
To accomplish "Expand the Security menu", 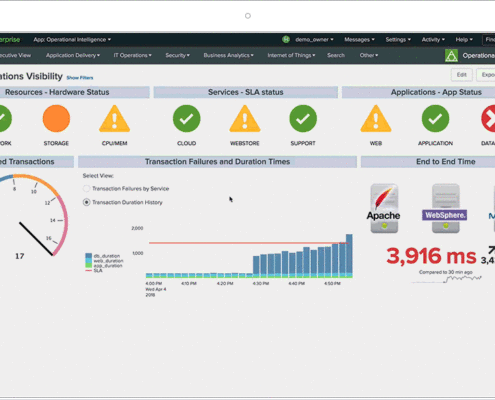I will point(177,55).
